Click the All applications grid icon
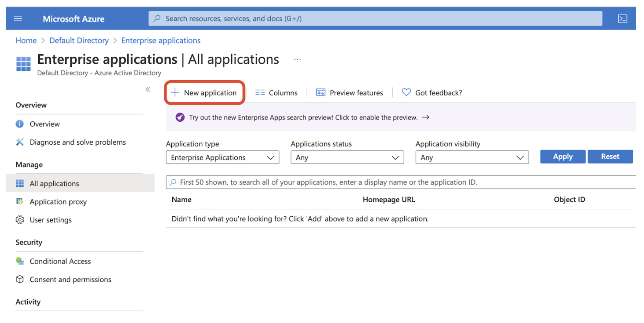The image size is (644, 323). (x=20, y=183)
